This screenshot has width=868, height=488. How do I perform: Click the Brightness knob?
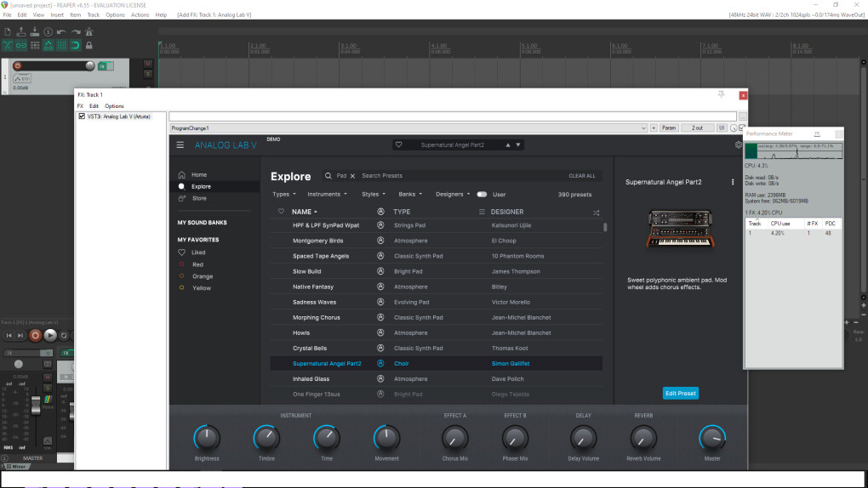click(x=207, y=438)
